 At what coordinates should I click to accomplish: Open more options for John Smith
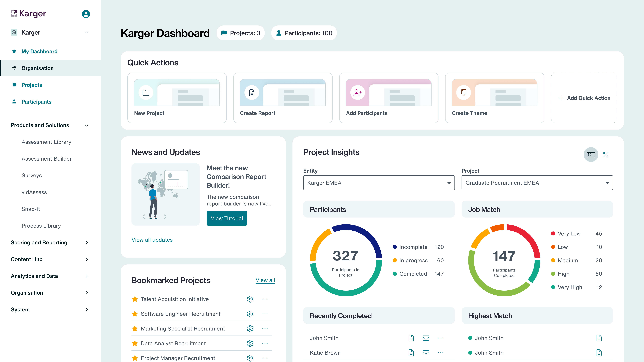click(x=441, y=338)
